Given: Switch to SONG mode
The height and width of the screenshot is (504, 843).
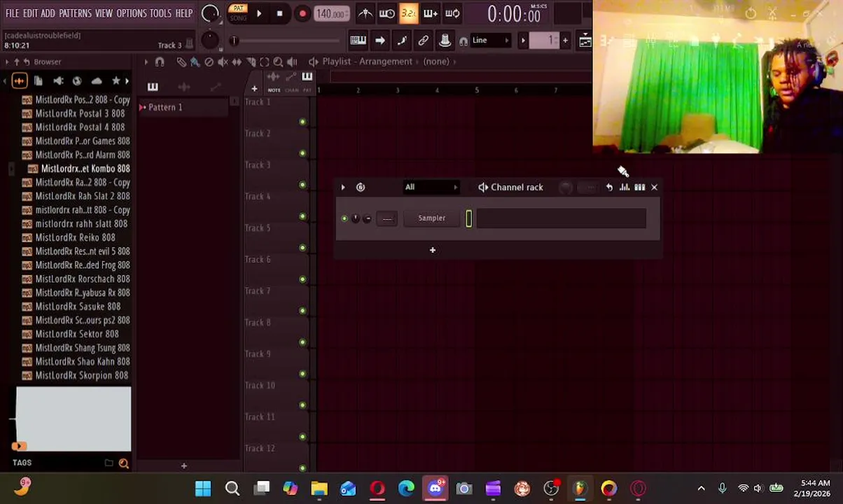Looking at the screenshot, I should (x=238, y=17).
